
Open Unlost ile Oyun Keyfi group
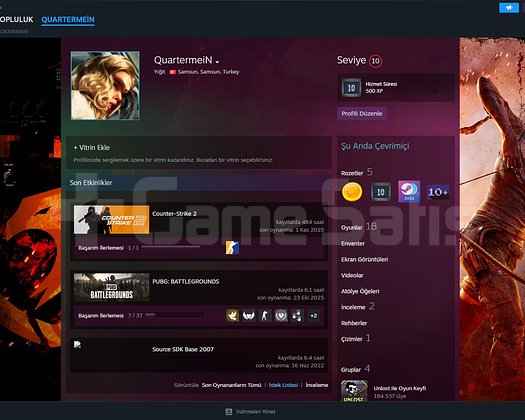tap(400, 388)
